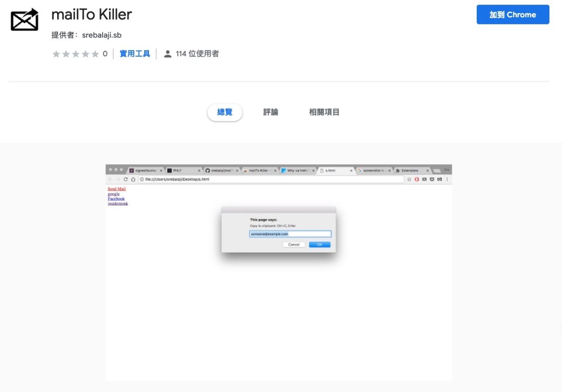Click the first rating star
The height and width of the screenshot is (392, 562).
point(57,54)
